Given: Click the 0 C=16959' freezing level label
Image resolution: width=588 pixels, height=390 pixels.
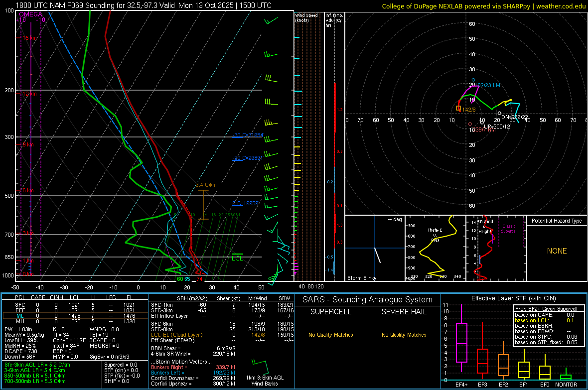Looking at the screenshot, I should [x=246, y=203].
